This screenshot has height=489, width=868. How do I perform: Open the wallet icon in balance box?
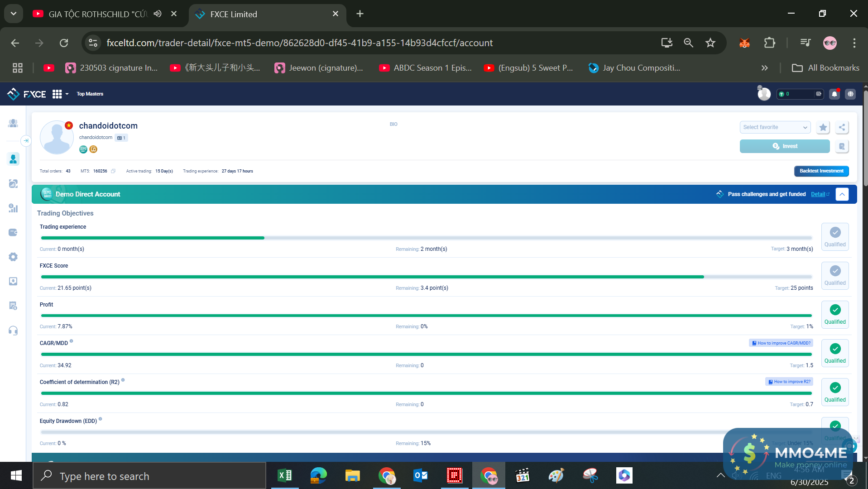click(x=819, y=94)
